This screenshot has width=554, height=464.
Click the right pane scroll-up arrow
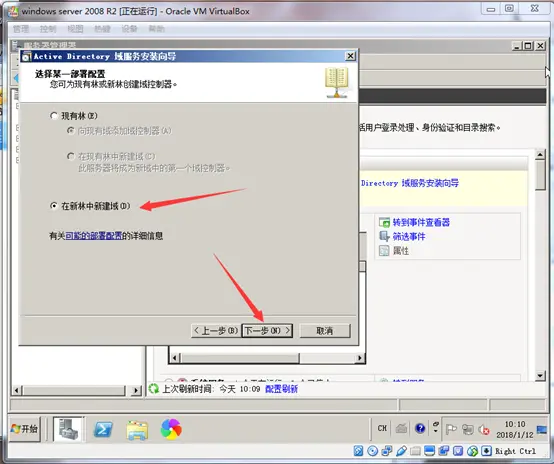(540, 154)
